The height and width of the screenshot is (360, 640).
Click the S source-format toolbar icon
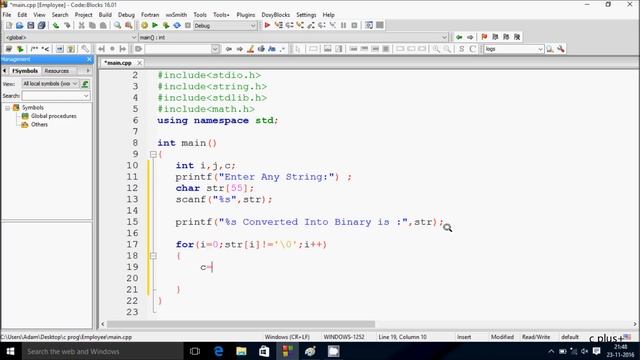462,49
